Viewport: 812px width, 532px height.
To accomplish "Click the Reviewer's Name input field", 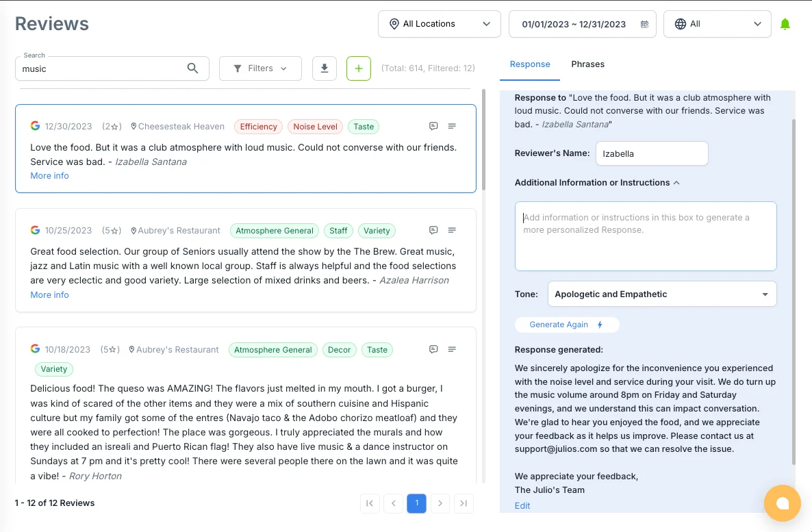I will click(x=651, y=153).
